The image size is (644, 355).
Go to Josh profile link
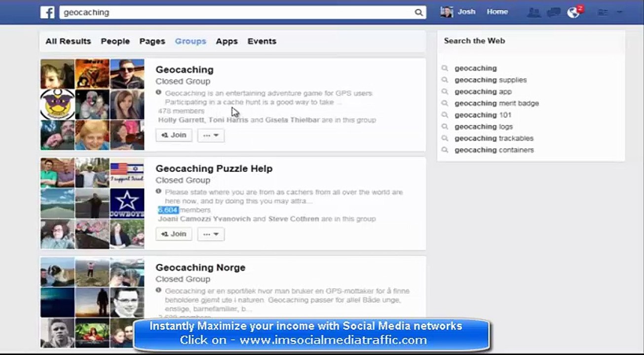466,12
